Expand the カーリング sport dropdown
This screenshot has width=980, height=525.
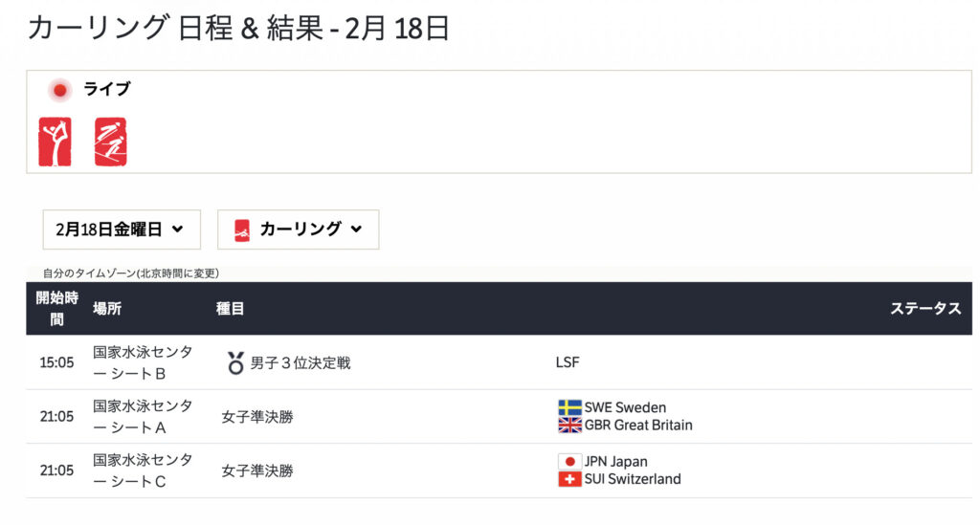299,230
